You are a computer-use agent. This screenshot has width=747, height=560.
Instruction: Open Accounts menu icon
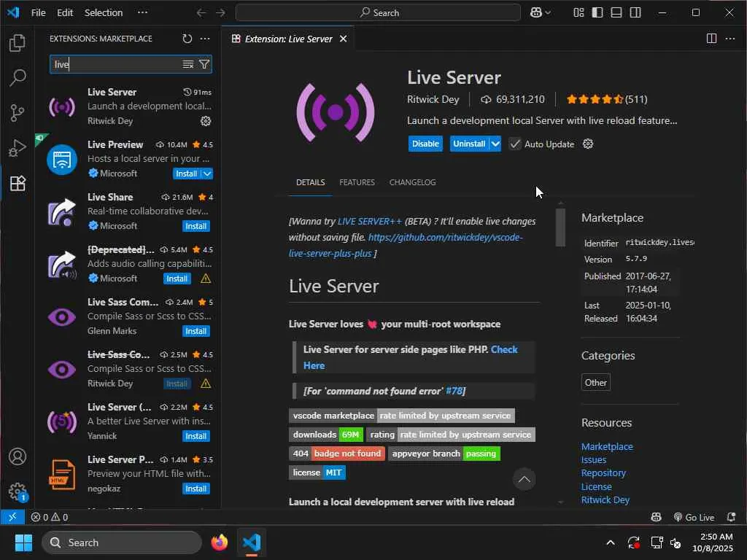click(18, 456)
